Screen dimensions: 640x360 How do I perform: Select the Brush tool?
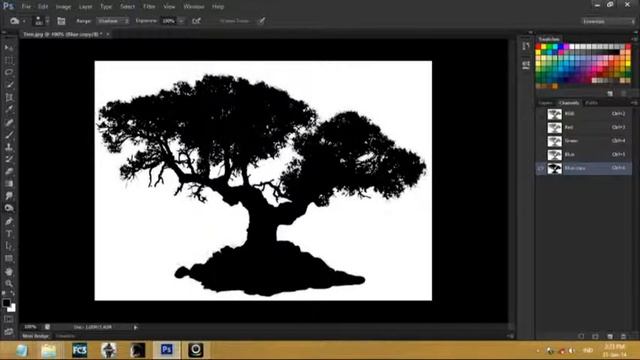click(9, 135)
